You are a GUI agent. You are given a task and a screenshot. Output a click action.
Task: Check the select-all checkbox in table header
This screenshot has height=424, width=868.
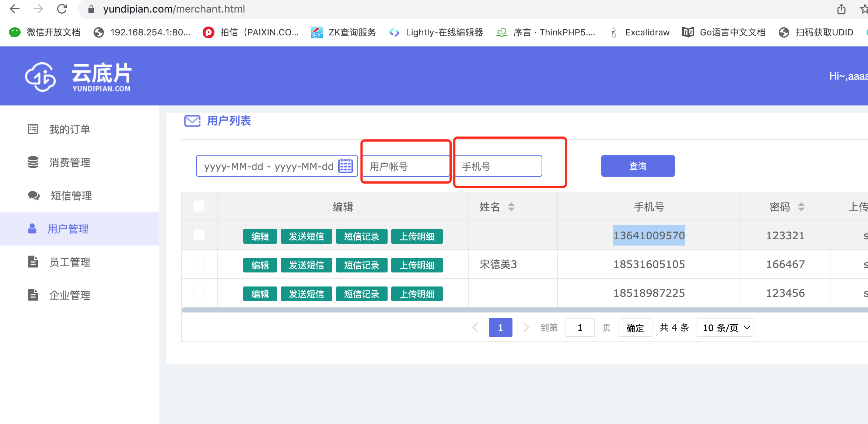click(199, 206)
